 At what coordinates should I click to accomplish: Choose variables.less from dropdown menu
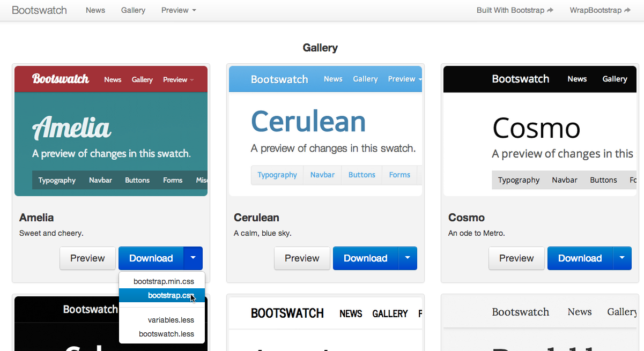[x=162, y=320]
